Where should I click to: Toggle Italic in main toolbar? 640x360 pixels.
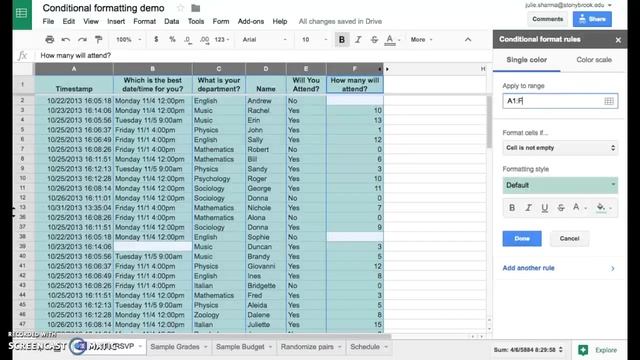[358, 40]
